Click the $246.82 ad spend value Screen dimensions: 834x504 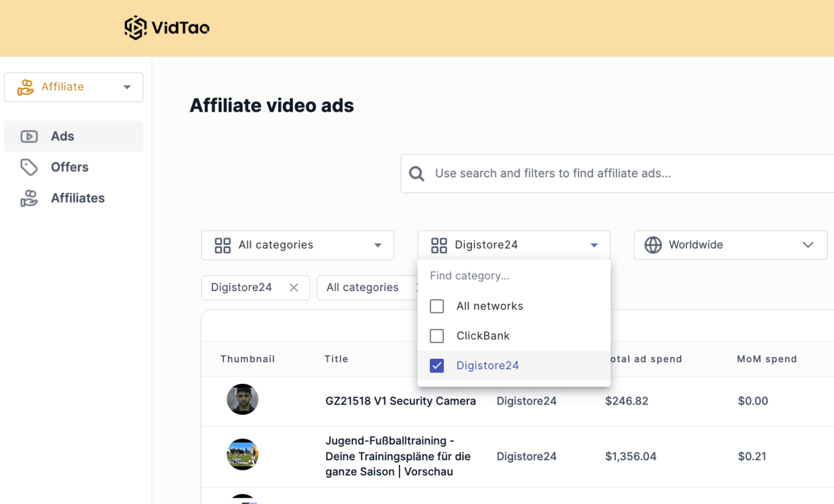click(x=627, y=401)
